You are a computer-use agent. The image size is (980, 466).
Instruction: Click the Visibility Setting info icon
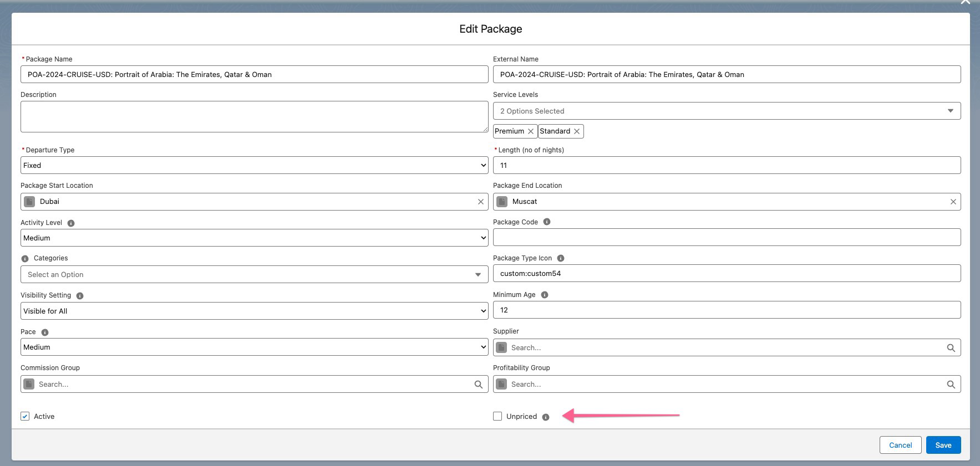pos(80,296)
